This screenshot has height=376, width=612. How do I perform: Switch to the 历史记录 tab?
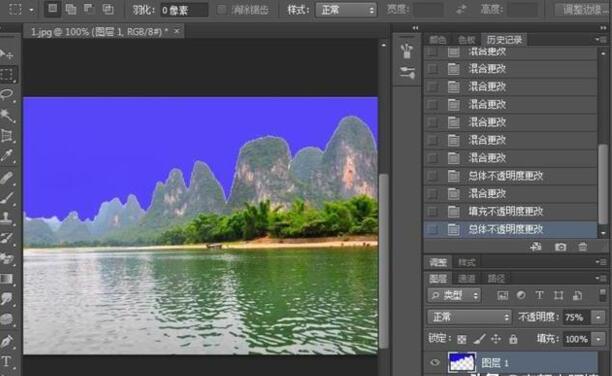coord(504,39)
